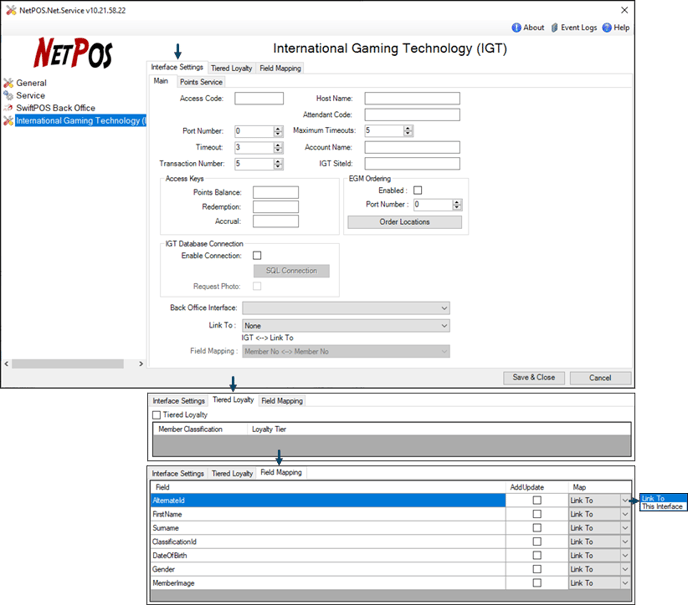Click the Help question mark icon
Image resolution: width=688 pixels, height=605 pixels.
[607, 28]
